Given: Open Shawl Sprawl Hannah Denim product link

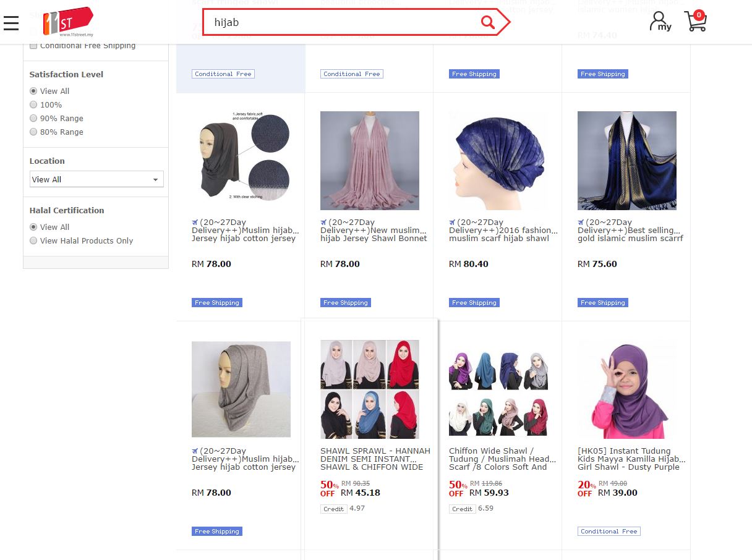Looking at the screenshot, I should [x=375, y=459].
